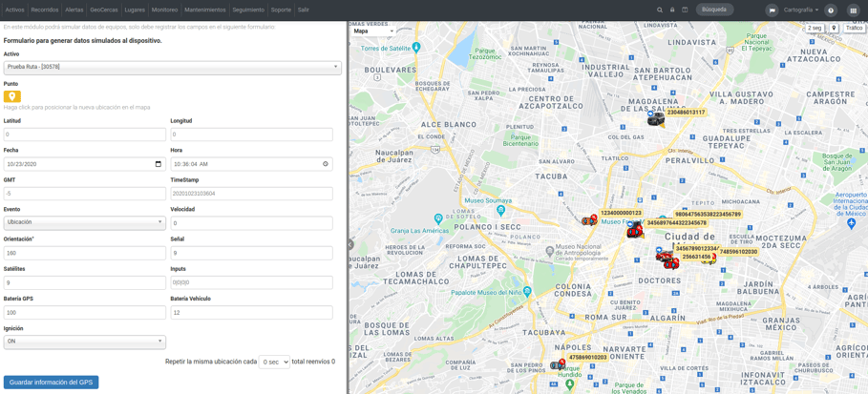868x394 pixels.
Task: Open the Soporte menu
Action: [x=281, y=10]
